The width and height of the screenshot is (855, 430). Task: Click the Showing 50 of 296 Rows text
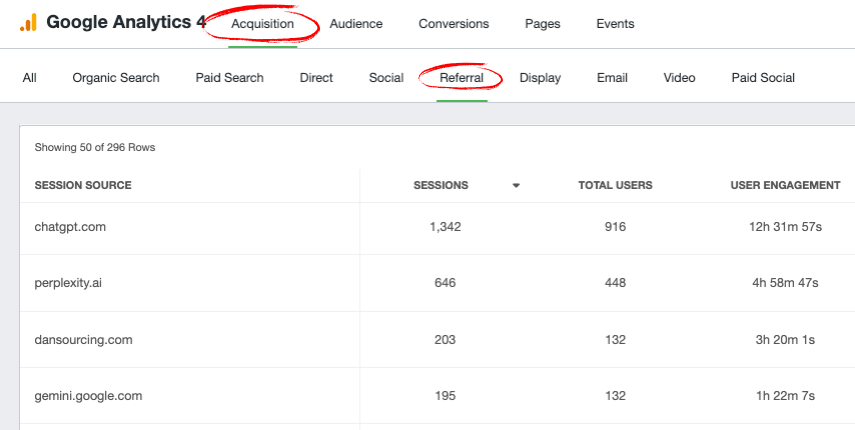(95, 148)
